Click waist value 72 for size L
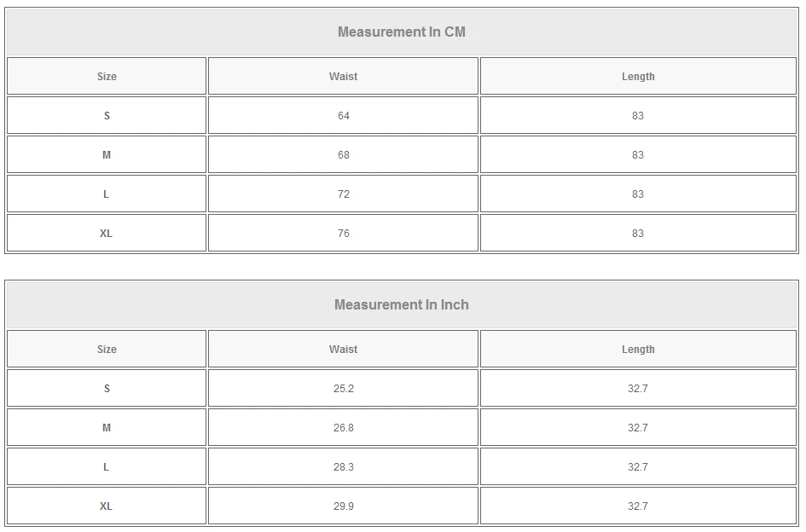 (x=343, y=194)
